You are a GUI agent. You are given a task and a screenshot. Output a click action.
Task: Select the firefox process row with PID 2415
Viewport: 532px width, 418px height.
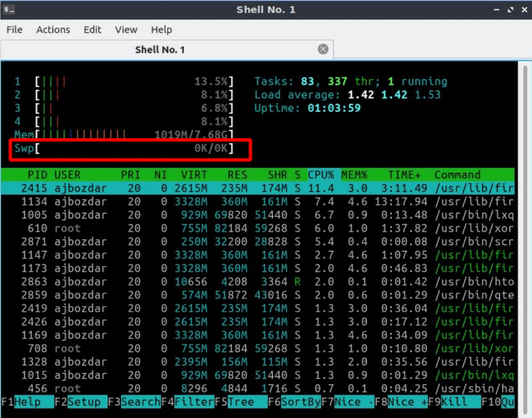[x=208, y=188]
